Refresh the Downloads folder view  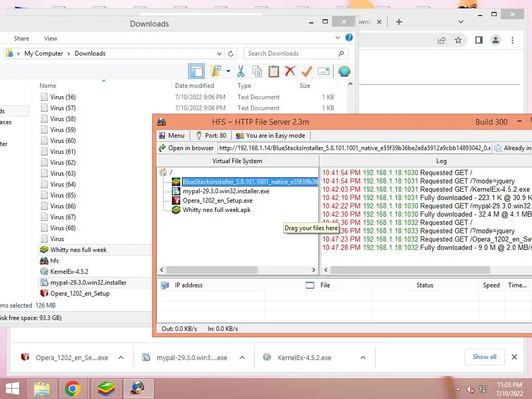[x=231, y=54]
